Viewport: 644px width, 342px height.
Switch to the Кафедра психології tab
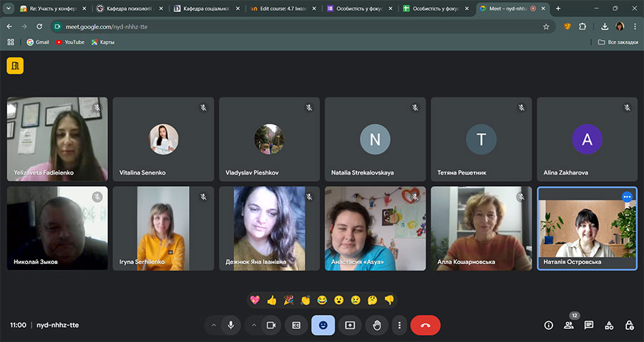(130, 8)
